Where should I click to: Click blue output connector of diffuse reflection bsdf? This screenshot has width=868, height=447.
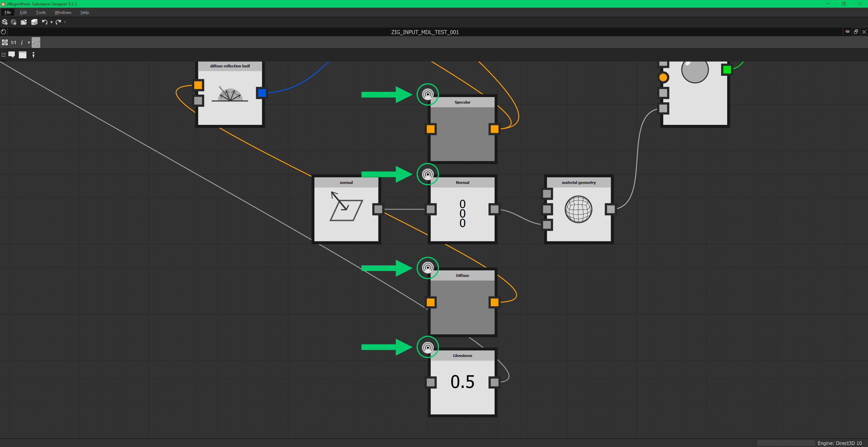click(262, 93)
